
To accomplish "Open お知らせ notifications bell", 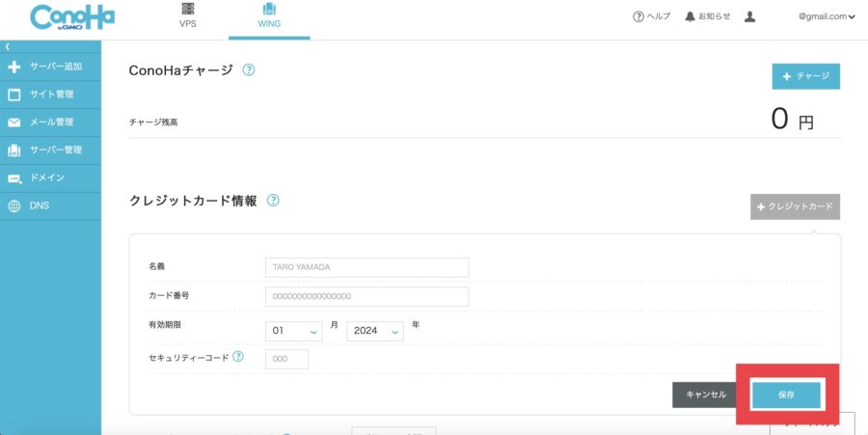I will 708,16.
